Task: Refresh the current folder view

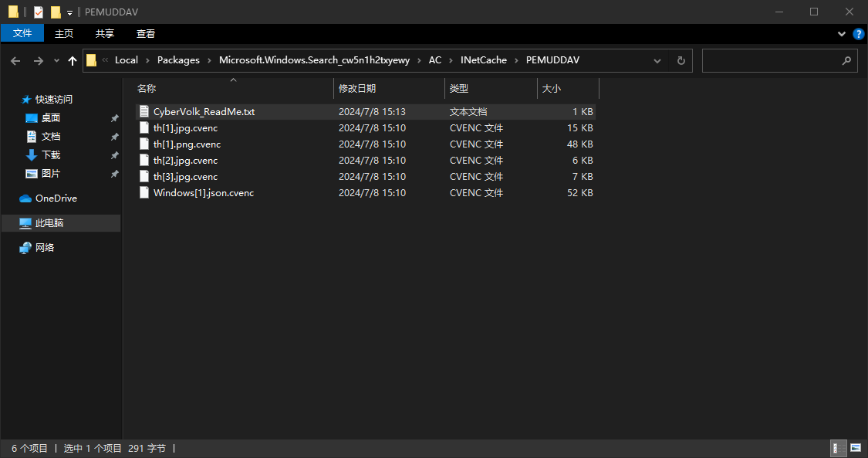Action: (681, 61)
